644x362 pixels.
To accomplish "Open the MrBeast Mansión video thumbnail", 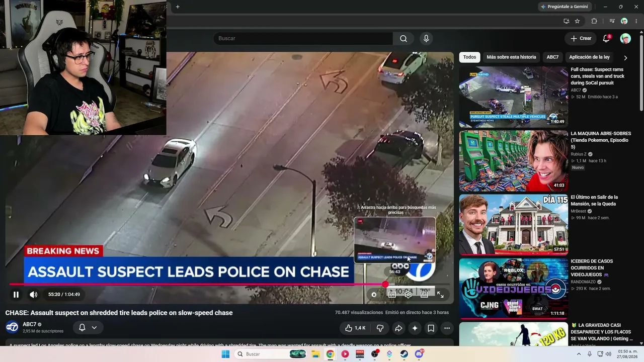I will tap(513, 224).
